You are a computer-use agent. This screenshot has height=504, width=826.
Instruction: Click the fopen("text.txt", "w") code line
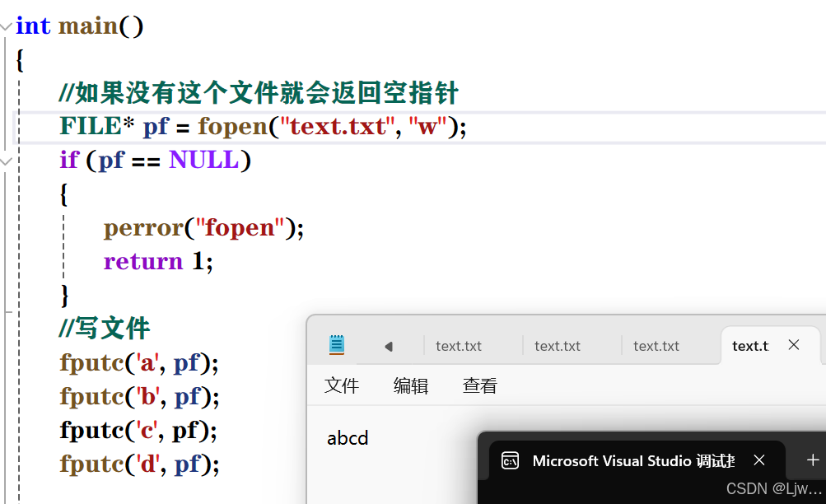(263, 127)
